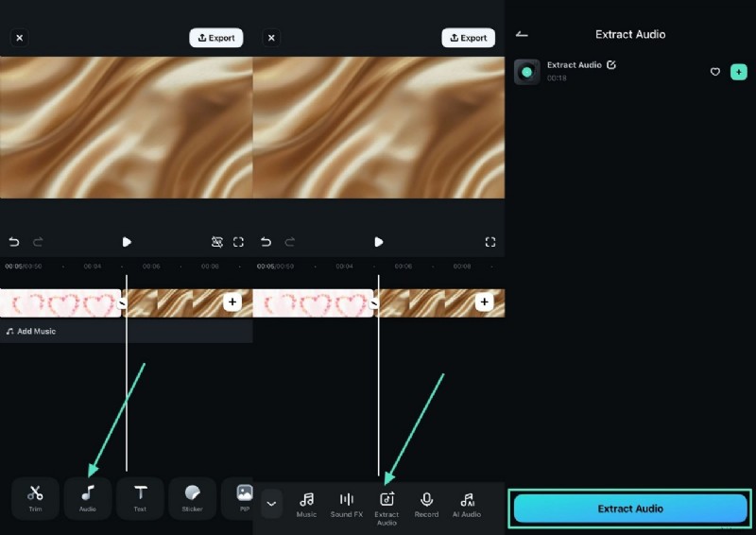
Task: Toggle the keyframe/crop icon beside fullscreen in left panel
Action: [x=217, y=242]
